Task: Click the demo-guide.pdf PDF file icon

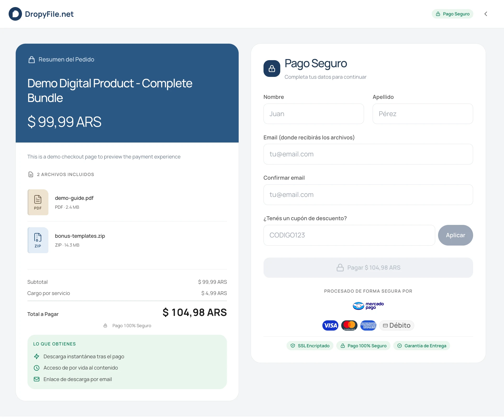Action: [38, 202]
